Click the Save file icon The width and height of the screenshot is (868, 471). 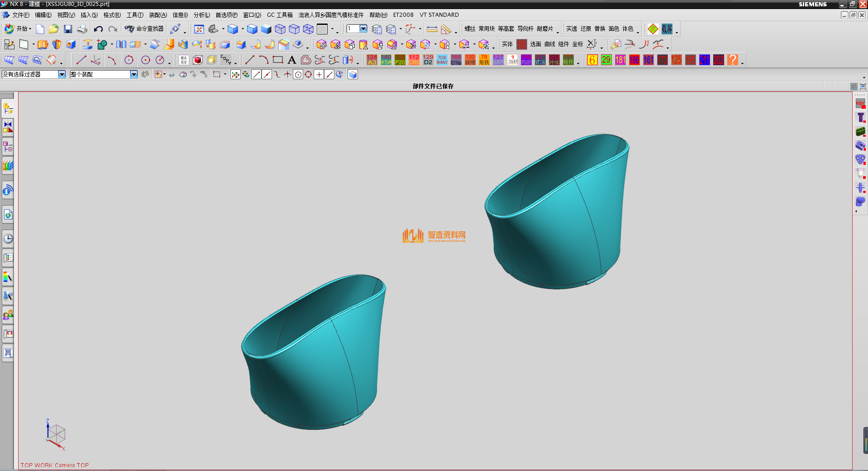tap(68, 29)
